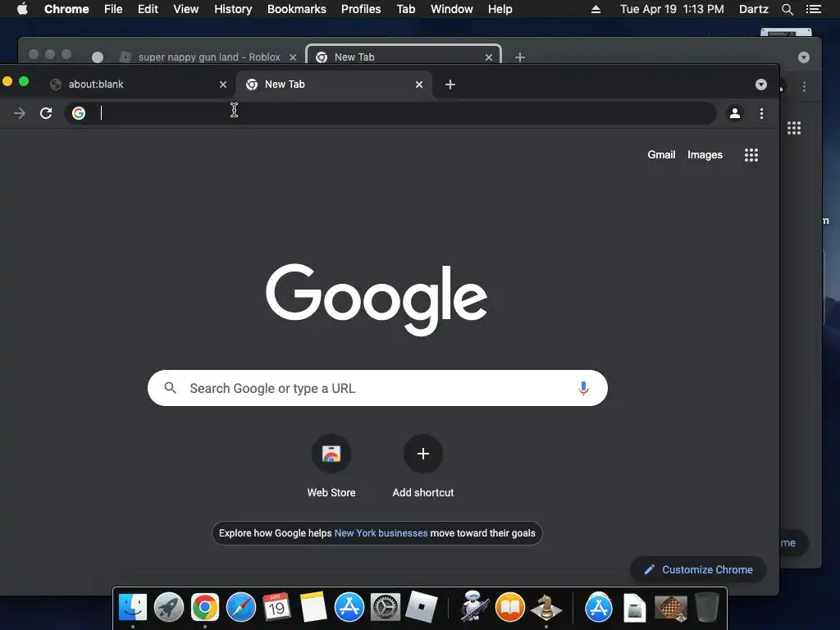Open the Apple menu
840x630 pixels.
tap(22, 9)
